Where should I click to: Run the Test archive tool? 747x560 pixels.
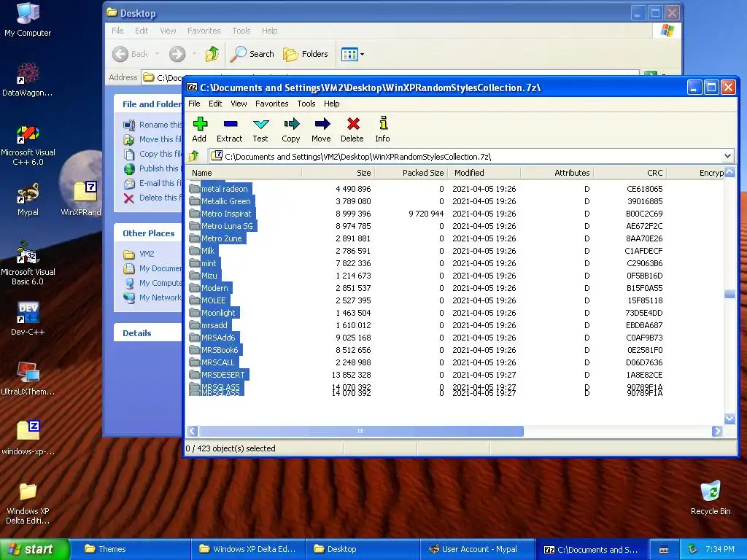tap(260, 130)
